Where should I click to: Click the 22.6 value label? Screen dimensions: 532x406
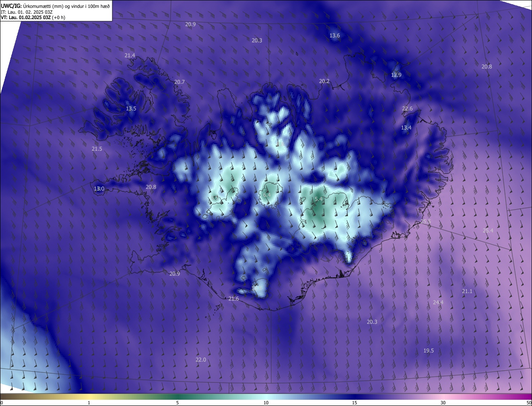(x=407, y=109)
